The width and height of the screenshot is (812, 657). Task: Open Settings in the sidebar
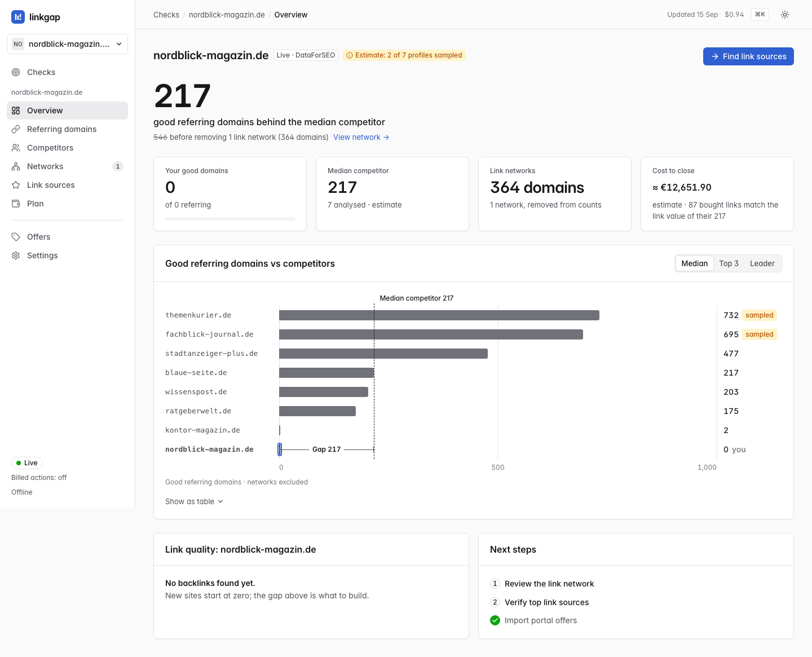point(67,255)
